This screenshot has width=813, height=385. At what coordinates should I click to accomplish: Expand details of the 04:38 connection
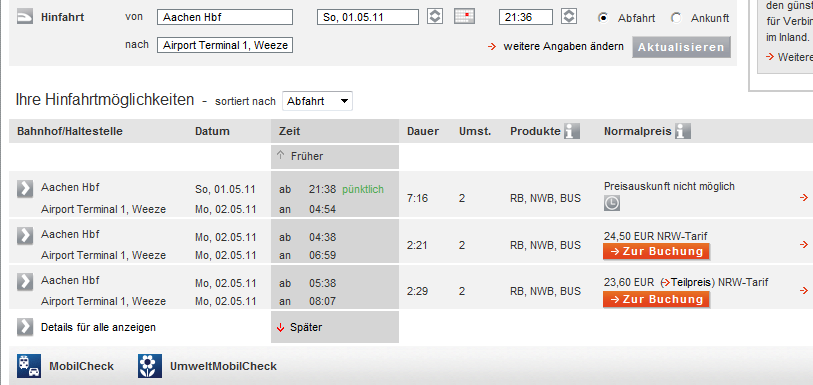[x=25, y=235]
